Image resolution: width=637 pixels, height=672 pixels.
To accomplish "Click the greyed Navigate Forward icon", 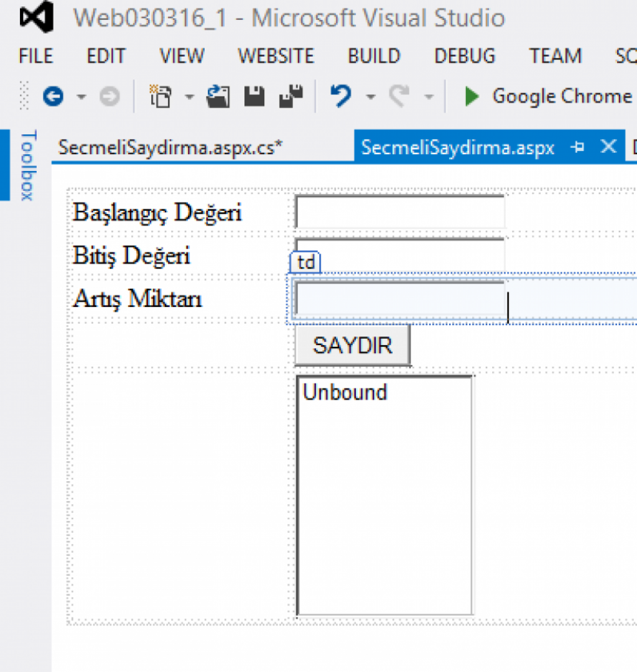I will 109,96.
